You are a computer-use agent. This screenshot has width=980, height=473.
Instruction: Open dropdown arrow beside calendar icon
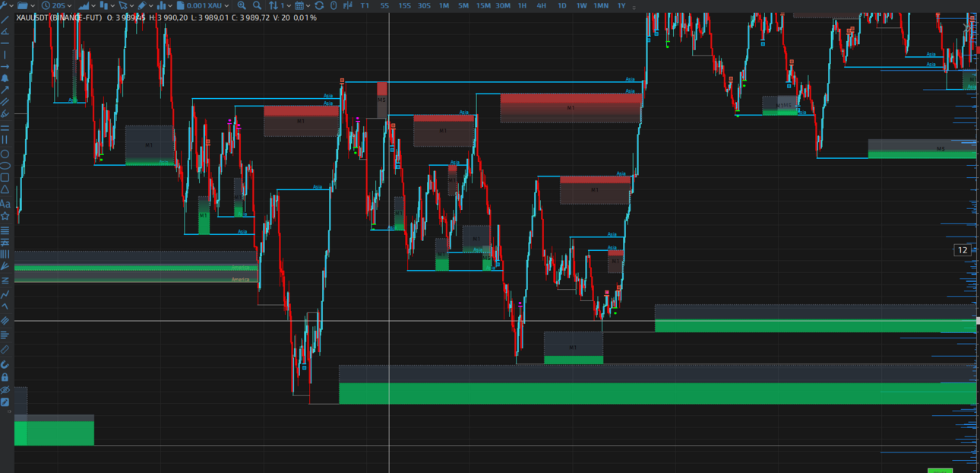coord(308,5)
